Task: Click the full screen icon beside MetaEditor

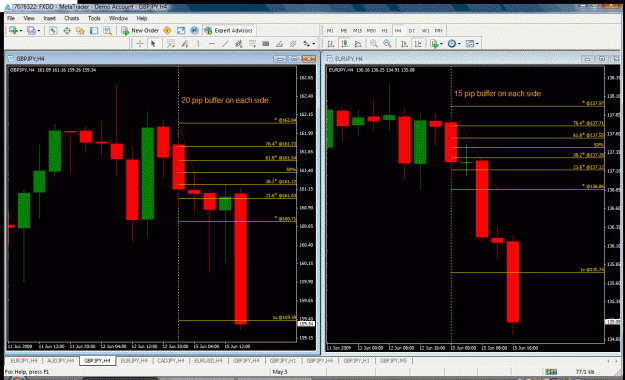Action: tap(181, 31)
